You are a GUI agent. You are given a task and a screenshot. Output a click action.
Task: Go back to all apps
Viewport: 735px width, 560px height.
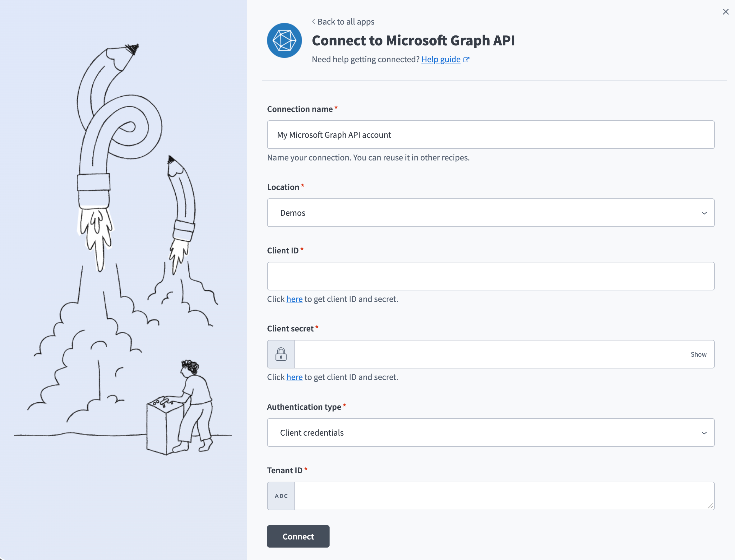[343, 22]
